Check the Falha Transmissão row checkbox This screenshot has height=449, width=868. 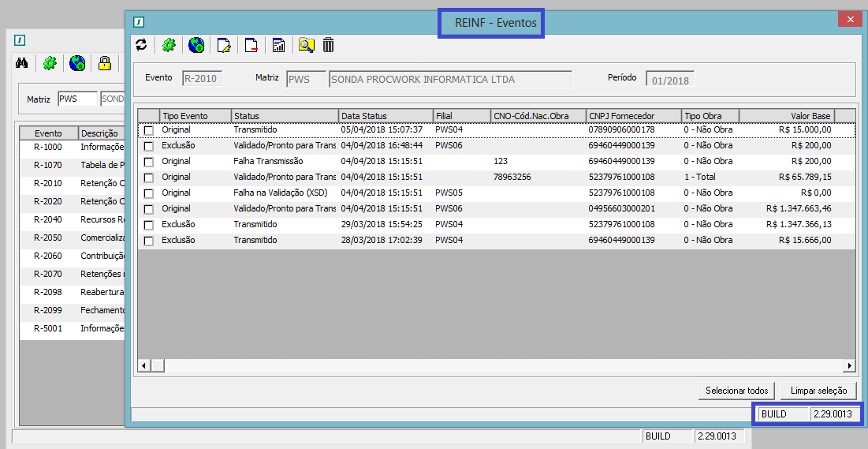pyautogui.click(x=148, y=162)
